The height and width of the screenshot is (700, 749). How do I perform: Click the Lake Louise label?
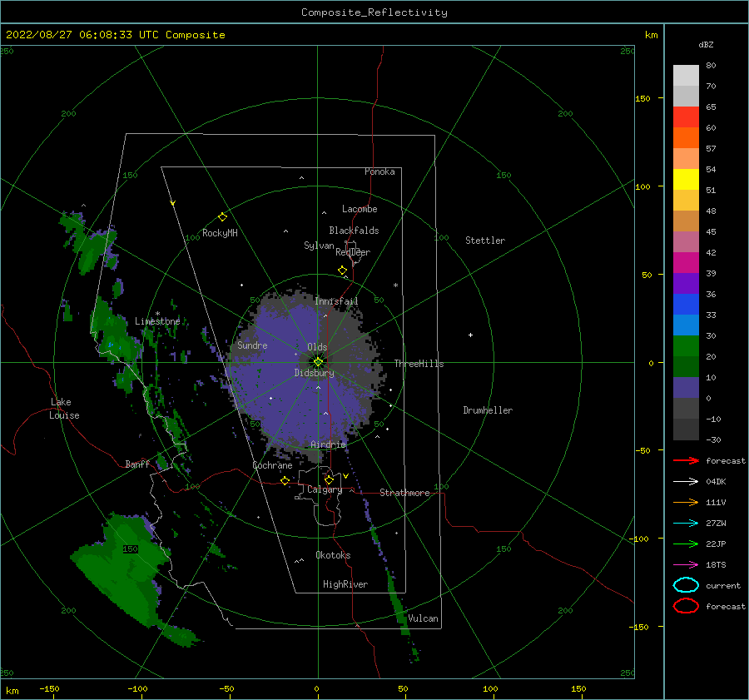point(64,409)
